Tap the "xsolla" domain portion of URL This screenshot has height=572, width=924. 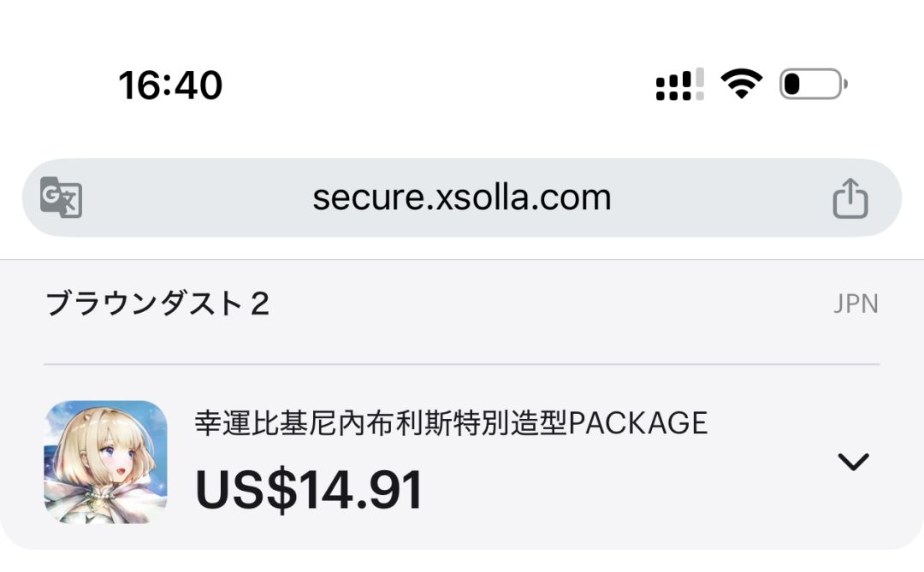482,198
